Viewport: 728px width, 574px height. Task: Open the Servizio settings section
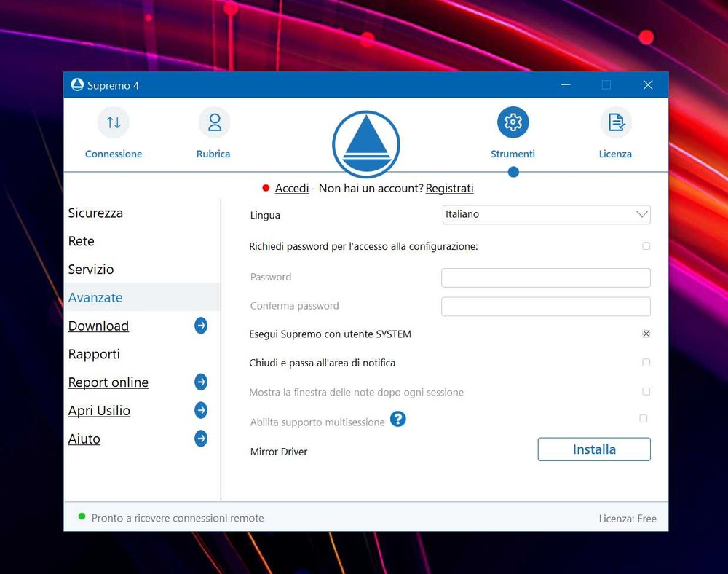(x=91, y=270)
